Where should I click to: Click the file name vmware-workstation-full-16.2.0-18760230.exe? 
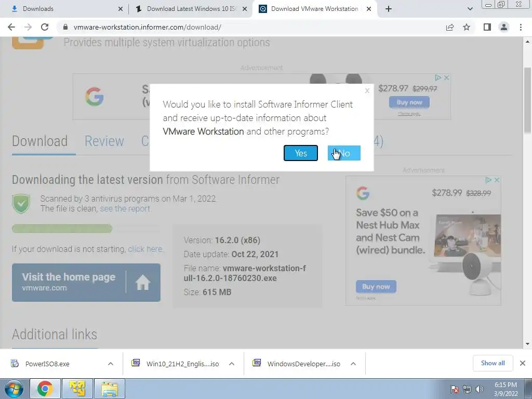click(245, 273)
